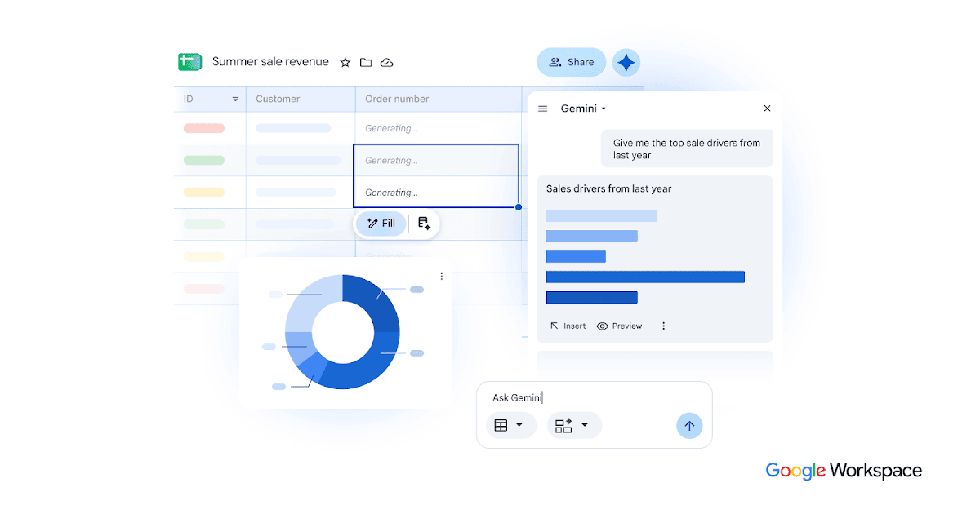Screen dimensions: 980x514
Task: Open the donut chart three-dot menu
Action: coord(442,276)
